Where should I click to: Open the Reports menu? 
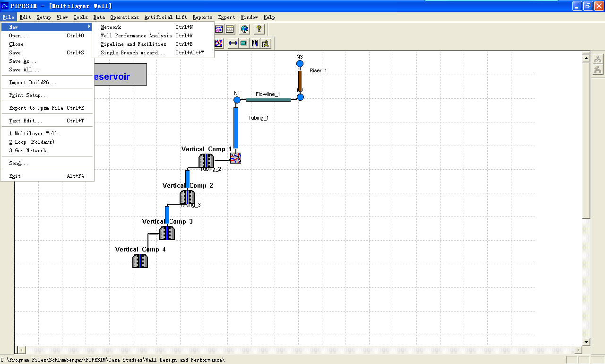(x=202, y=17)
